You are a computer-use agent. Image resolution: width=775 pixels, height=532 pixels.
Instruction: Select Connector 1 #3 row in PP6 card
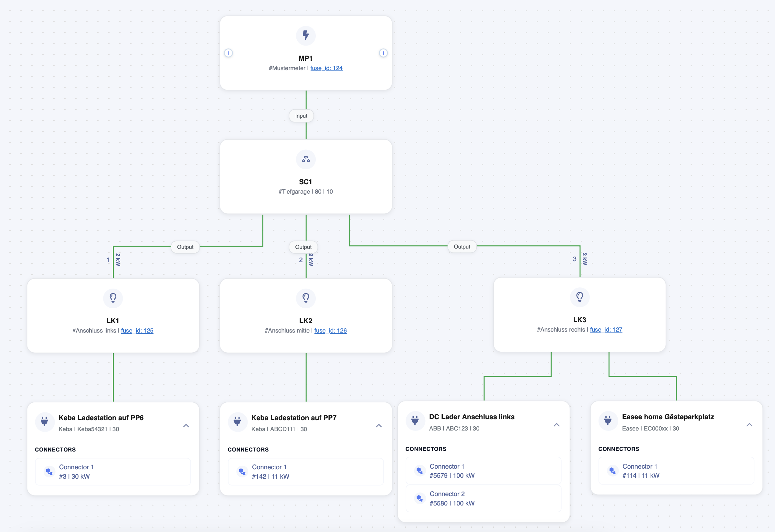click(x=113, y=472)
